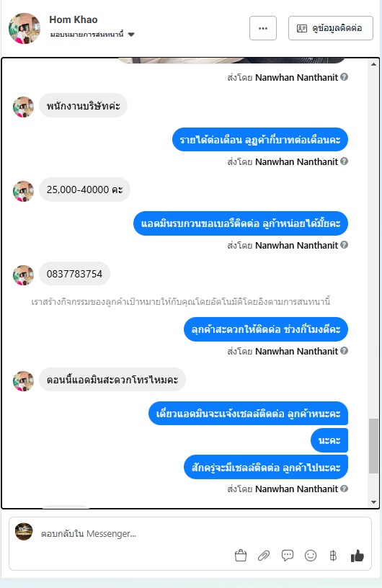The image size is (382, 588).
Task: Click the ดูข้อมูลติดต่อ contact info button
Action: pyautogui.click(x=331, y=28)
